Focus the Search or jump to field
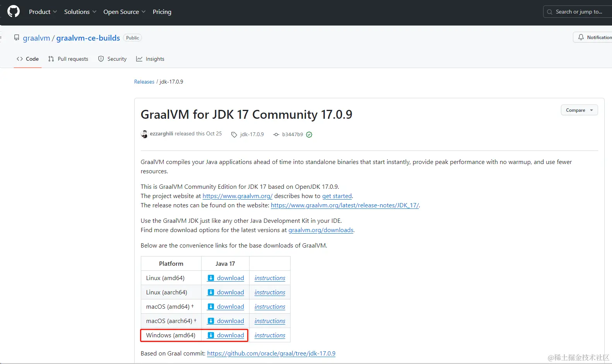The height and width of the screenshot is (364, 612). tap(578, 12)
